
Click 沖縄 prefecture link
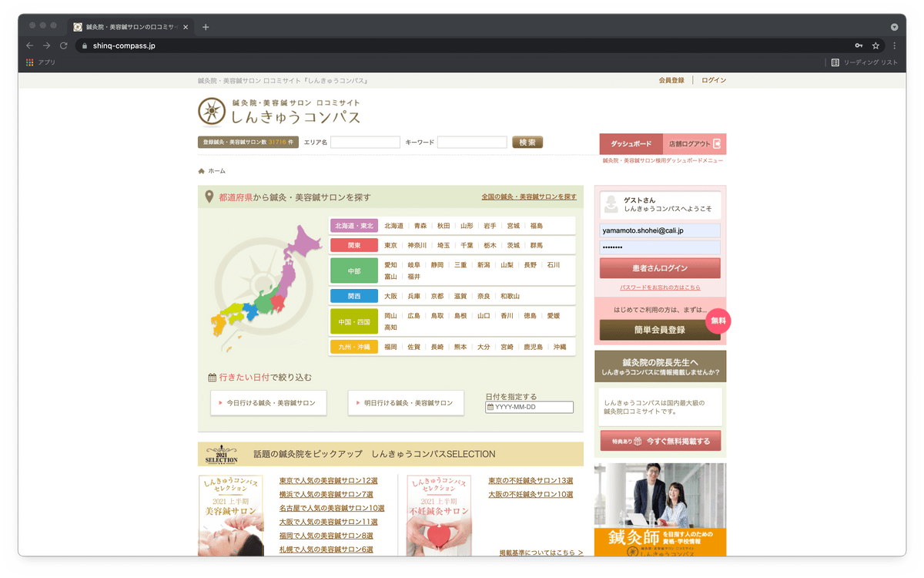560,347
